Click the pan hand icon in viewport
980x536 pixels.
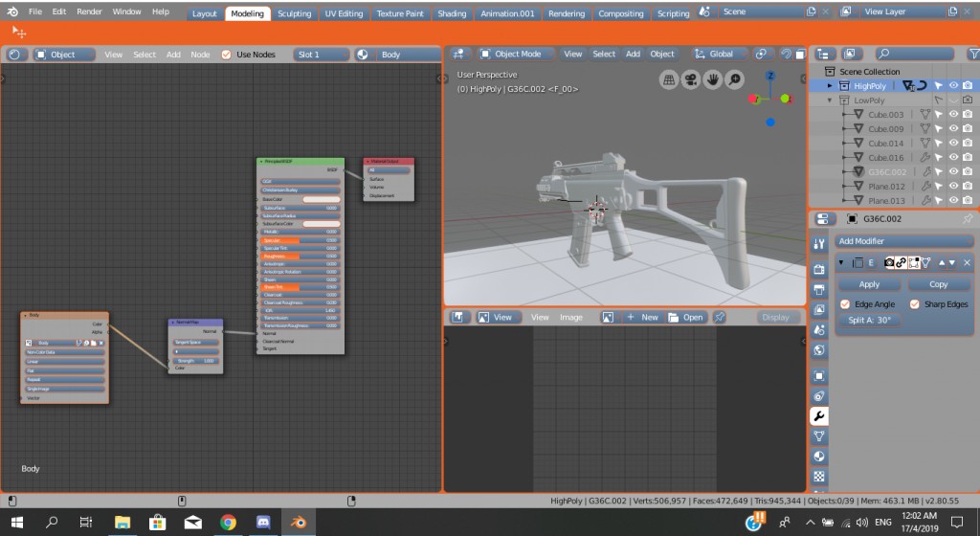pyautogui.click(x=712, y=78)
